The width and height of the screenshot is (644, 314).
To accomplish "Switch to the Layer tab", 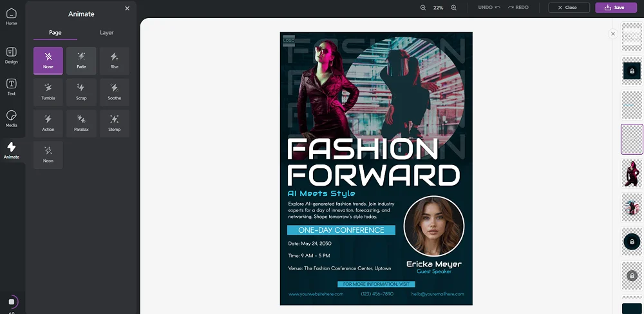I will click(106, 33).
